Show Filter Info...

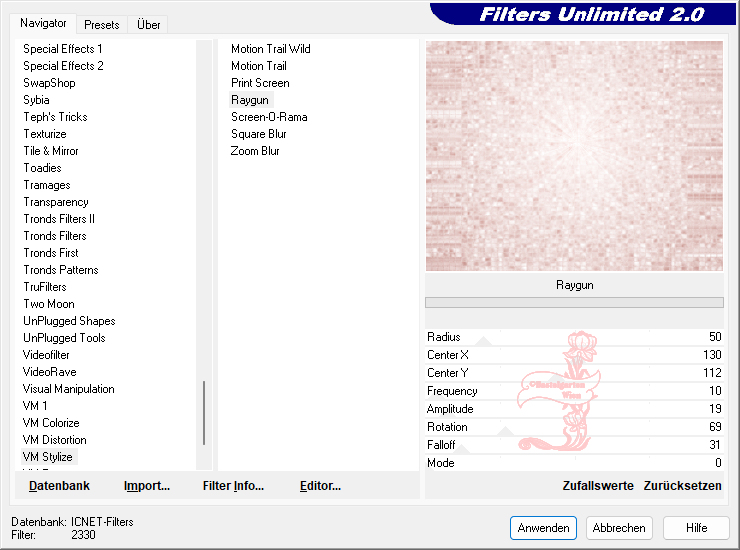pyautogui.click(x=233, y=486)
